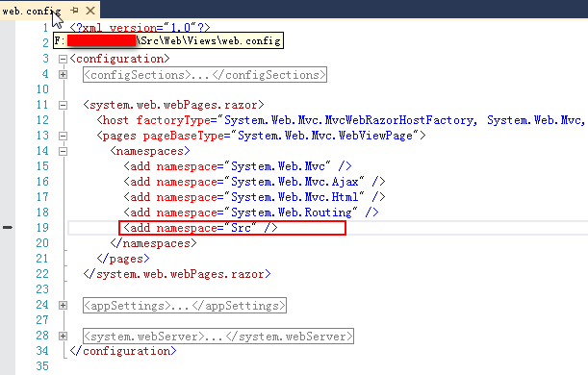Image resolution: width=588 pixels, height=375 pixels.
Task: Select the web.config document tab
Action: (x=31, y=11)
